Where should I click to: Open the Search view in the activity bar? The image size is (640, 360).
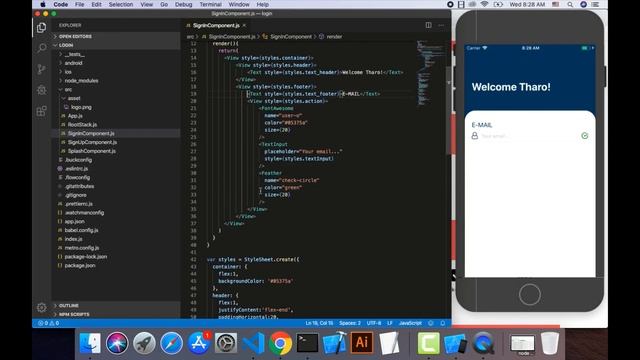[41, 48]
